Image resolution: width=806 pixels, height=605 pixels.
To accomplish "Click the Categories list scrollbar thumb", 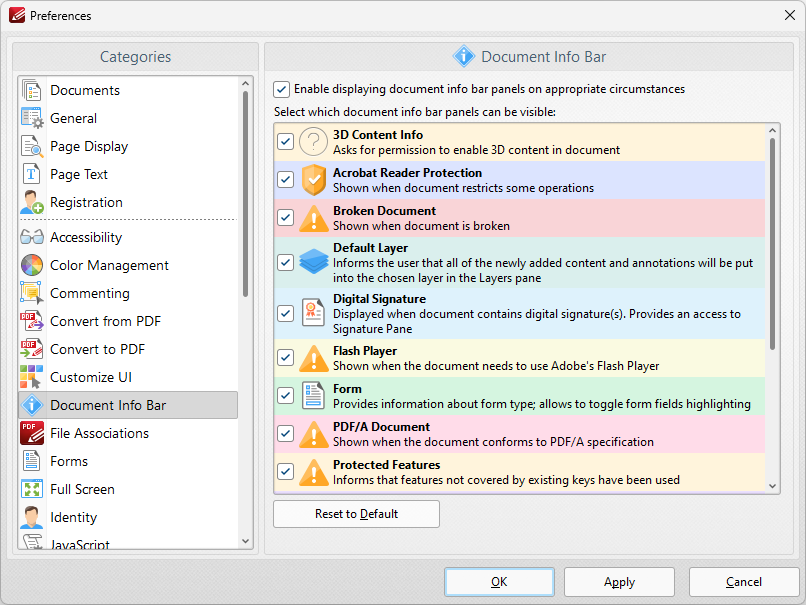I will (245, 194).
